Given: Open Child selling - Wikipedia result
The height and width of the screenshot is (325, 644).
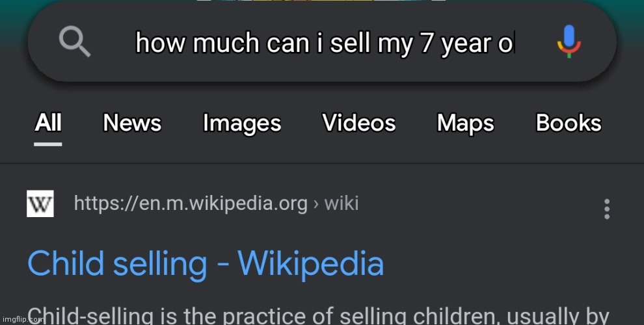Looking at the screenshot, I should click(206, 264).
